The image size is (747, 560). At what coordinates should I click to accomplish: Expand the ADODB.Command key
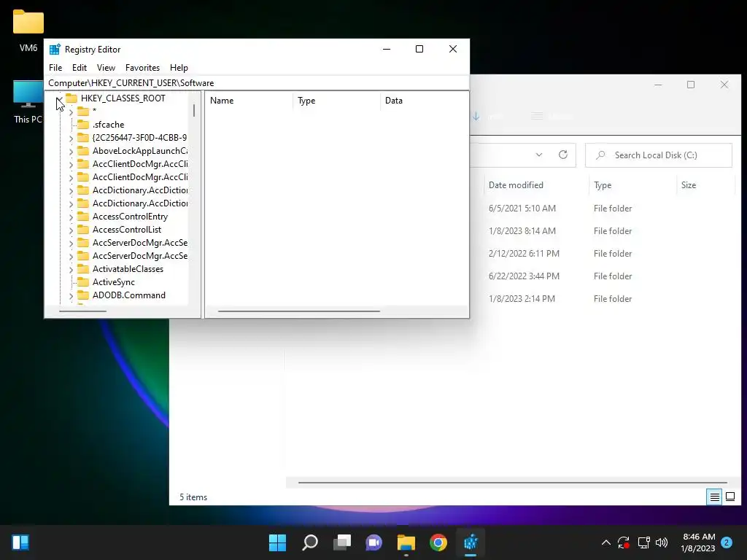coord(71,296)
